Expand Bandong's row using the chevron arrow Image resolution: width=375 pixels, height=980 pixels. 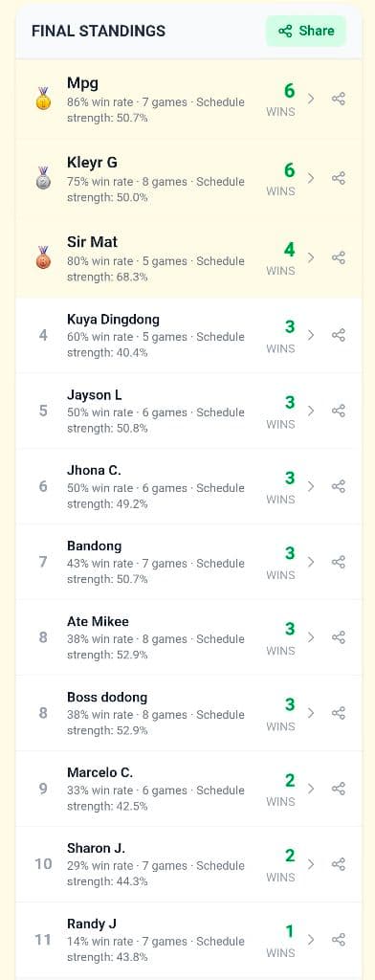point(311,562)
